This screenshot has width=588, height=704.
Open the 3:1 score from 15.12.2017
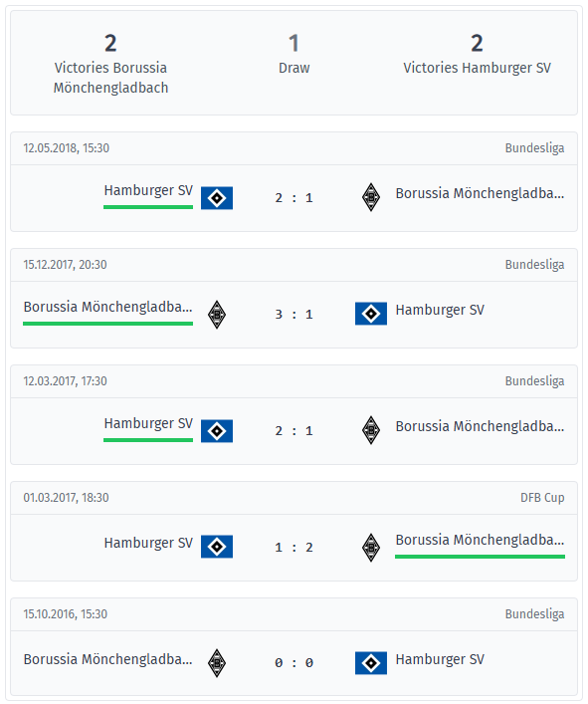[x=294, y=315]
